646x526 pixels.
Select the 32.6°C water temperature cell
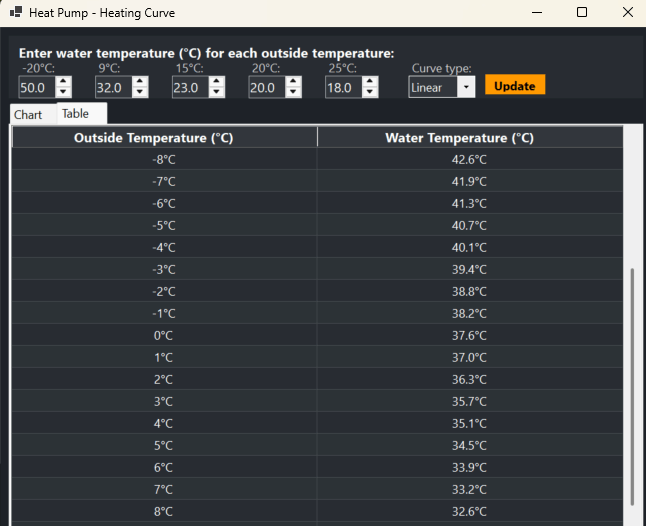470,512
